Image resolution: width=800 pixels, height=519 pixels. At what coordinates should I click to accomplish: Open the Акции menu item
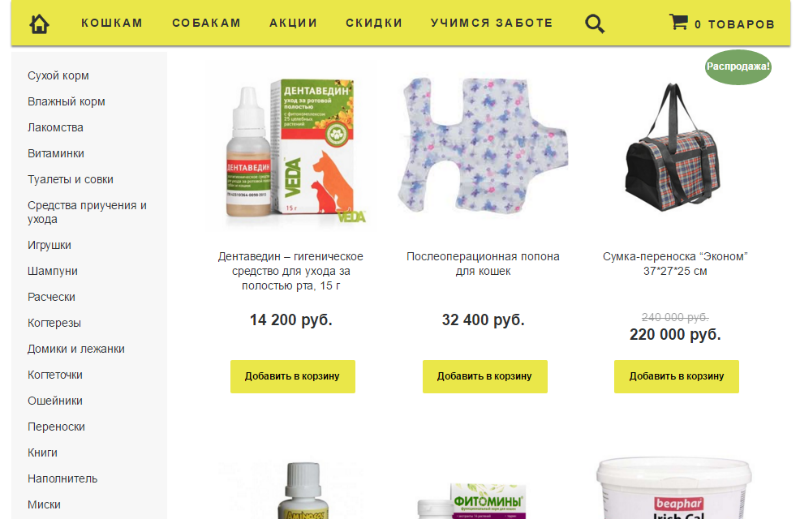[293, 23]
